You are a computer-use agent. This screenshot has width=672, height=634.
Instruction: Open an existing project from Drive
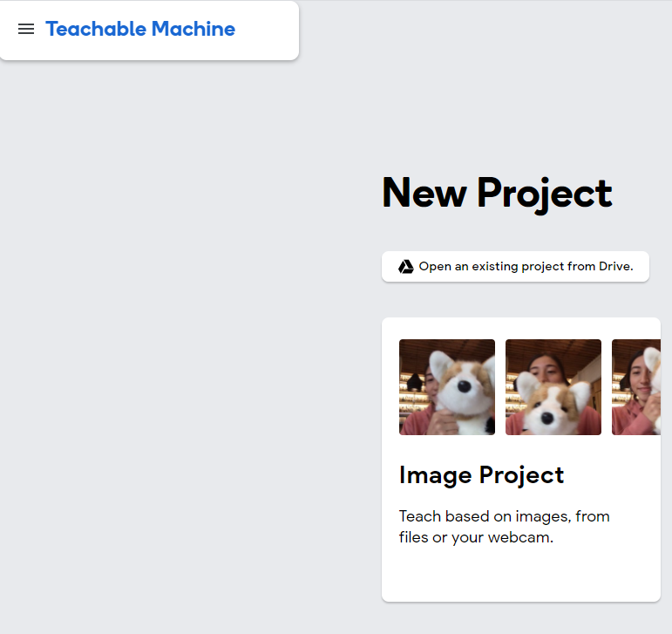coord(515,267)
